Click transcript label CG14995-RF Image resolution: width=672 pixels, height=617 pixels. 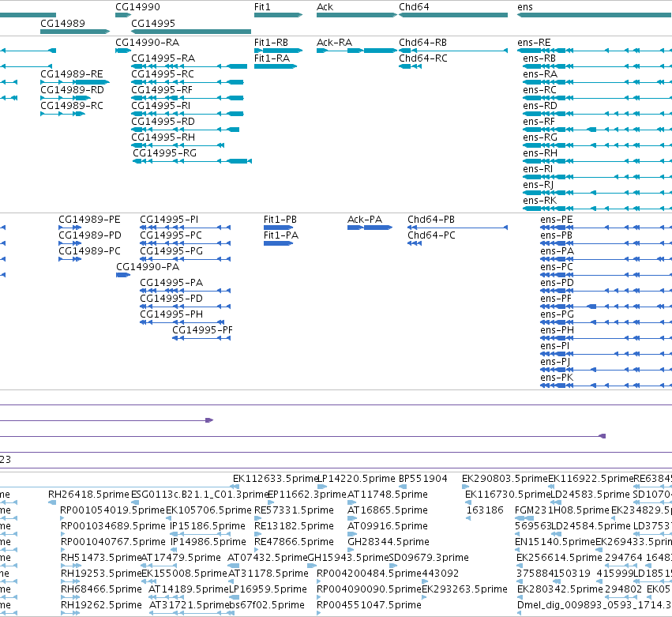(x=162, y=90)
